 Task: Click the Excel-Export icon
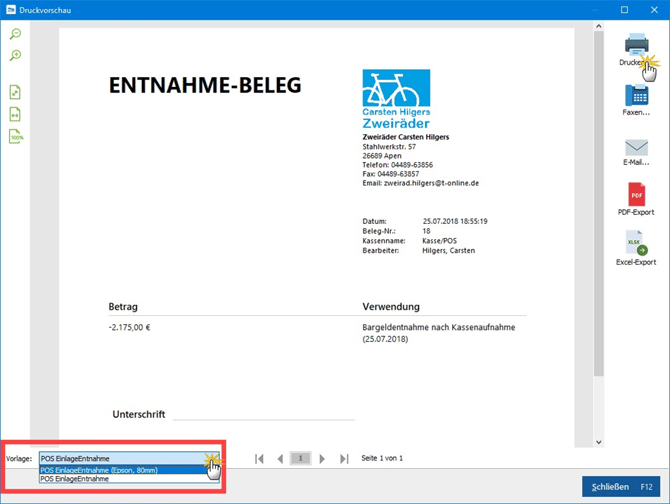(636, 245)
